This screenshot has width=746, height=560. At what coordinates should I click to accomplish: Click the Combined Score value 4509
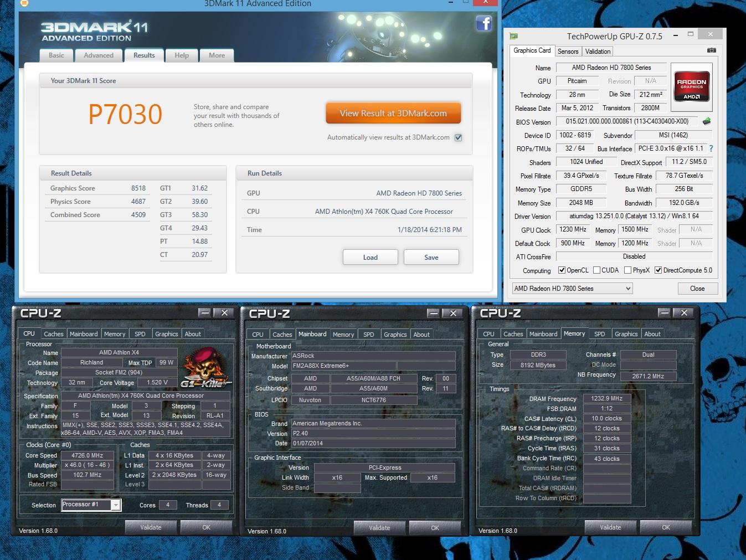tap(138, 215)
